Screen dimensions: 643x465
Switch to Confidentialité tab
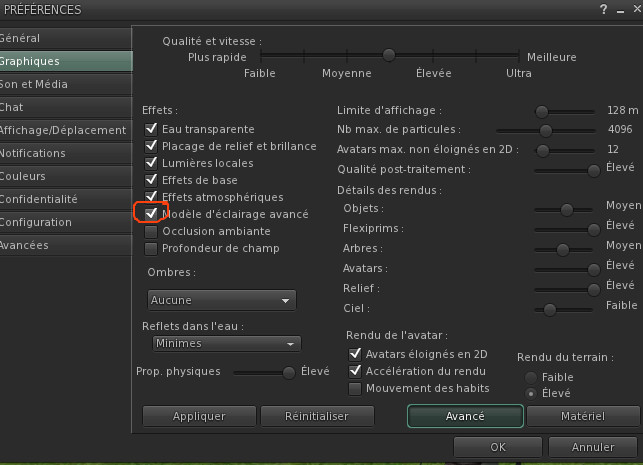pos(66,199)
